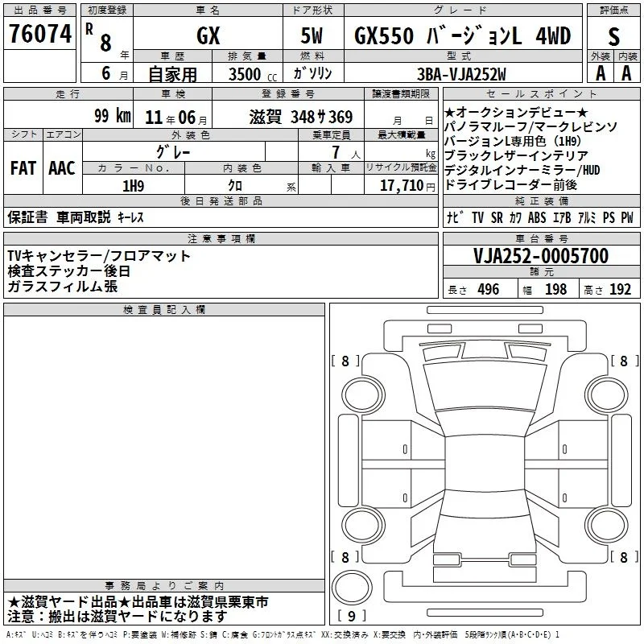
Task: Click the sales point "★オークションデビュー★"
Action: point(516,112)
